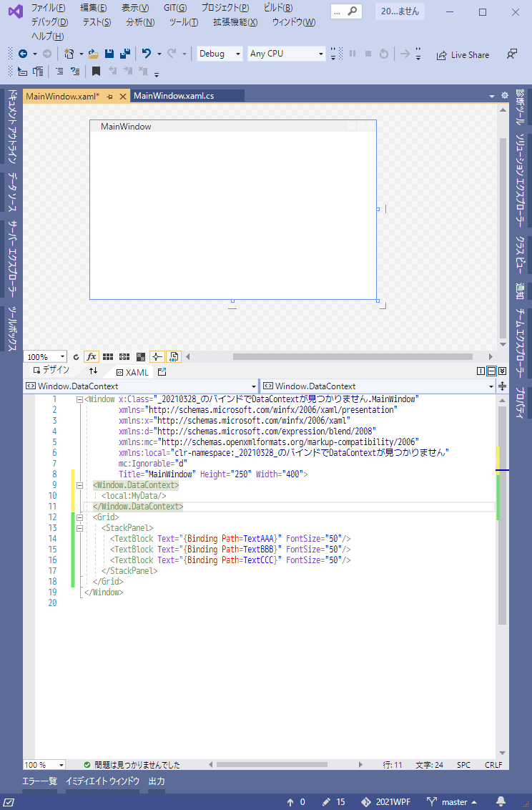Click the pin icon on the MainWindow.xaml tab
532x810 pixels.
coord(109,97)
